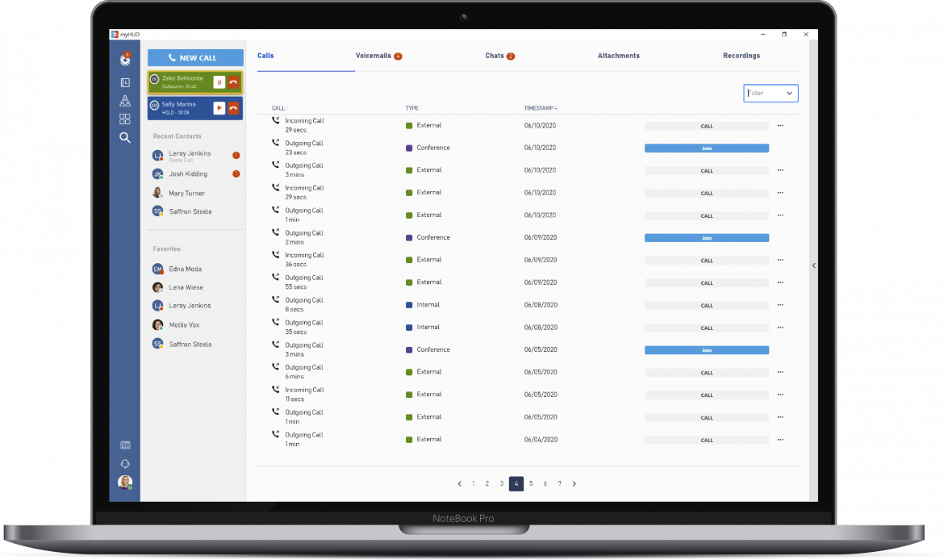944x560 pixels.
Task: Sort the list by TIMESTAMP column header
Action: (x=540, y=108)
